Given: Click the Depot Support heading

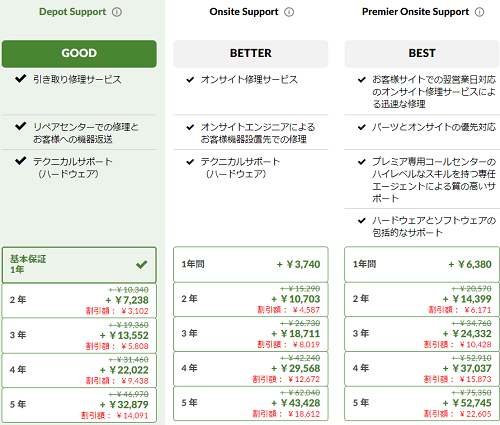Looking at the screenshot, I should pos(72,12).
